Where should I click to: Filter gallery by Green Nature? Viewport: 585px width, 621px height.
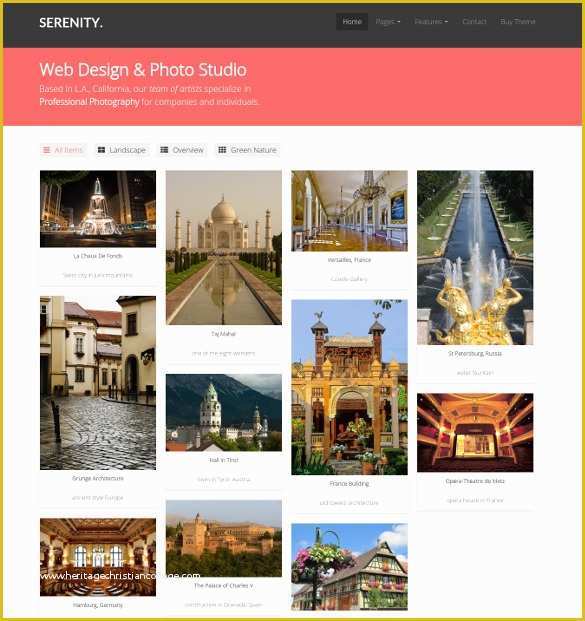pyautogui.click(x=248, y=150)
